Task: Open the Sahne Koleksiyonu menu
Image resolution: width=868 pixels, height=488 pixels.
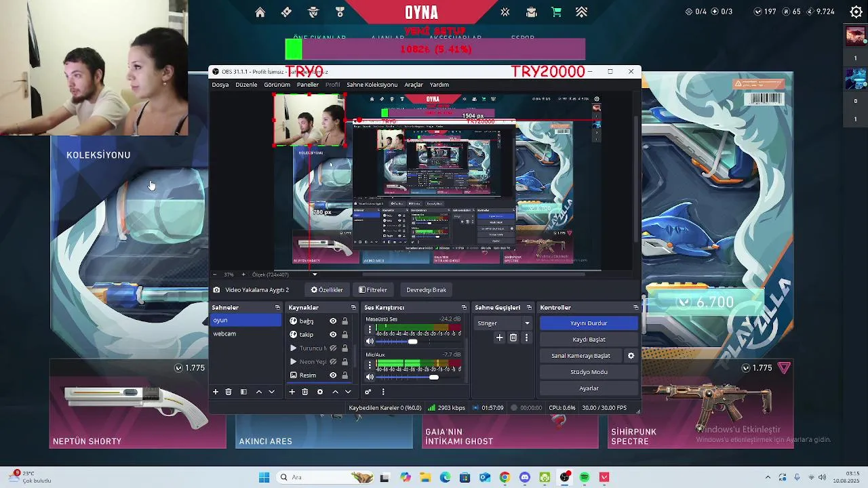Action: point(372,85)
